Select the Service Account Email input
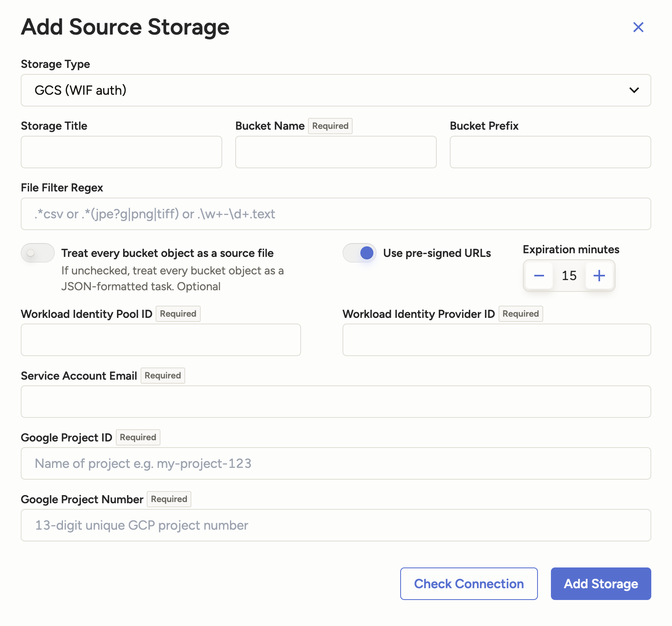This screenshot has height=626, width=672. (x=336, y=402)
